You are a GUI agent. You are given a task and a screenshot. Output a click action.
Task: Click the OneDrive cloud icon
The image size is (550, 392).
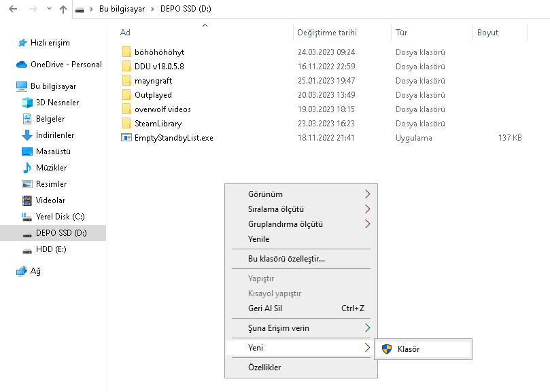point(21,65)
